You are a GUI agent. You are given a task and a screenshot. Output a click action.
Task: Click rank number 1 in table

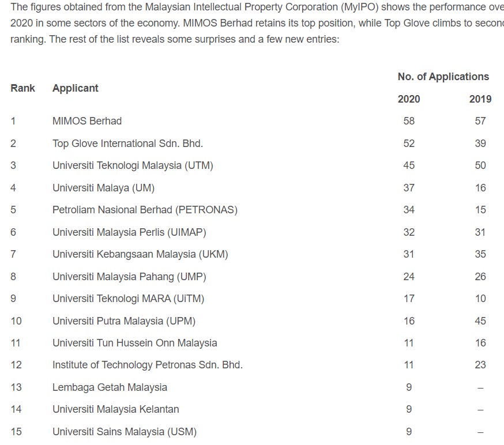coord(13,121)
